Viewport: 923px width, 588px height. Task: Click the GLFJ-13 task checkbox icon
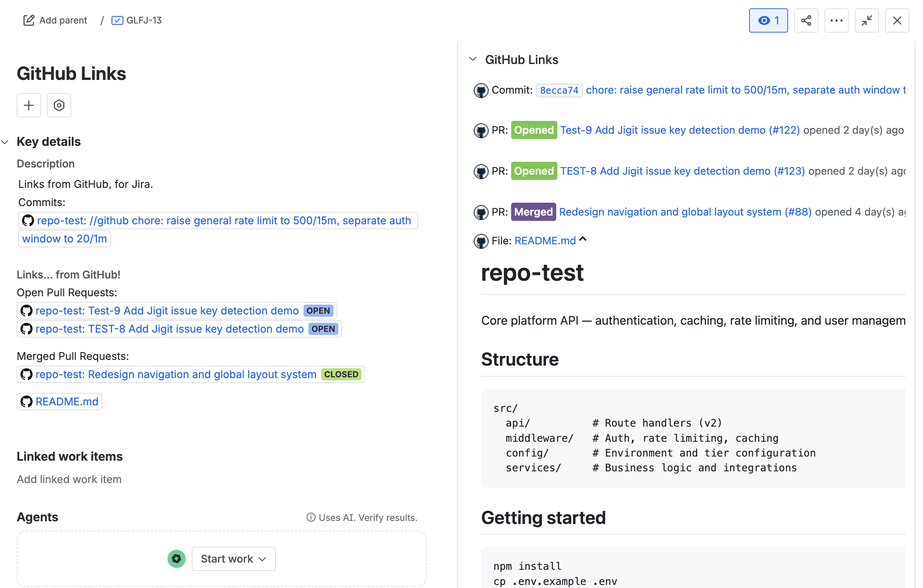coord(117,20)
